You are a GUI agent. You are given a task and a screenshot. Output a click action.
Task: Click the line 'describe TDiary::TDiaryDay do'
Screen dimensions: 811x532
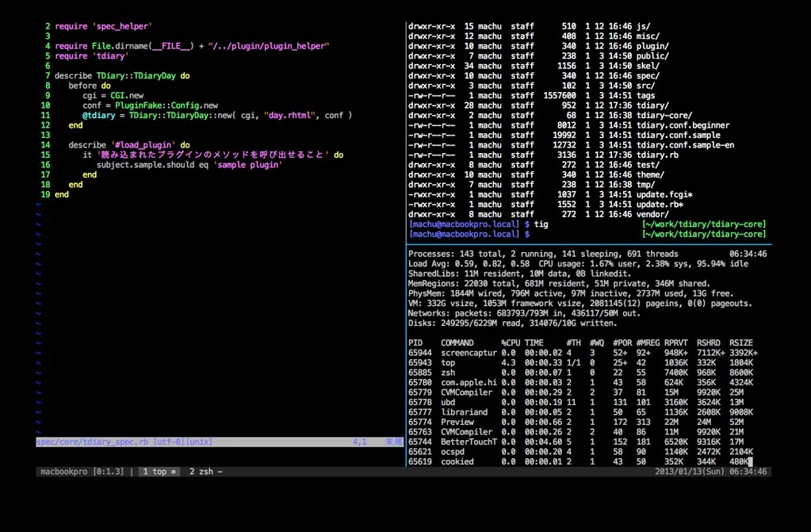[x=122, y=75]
